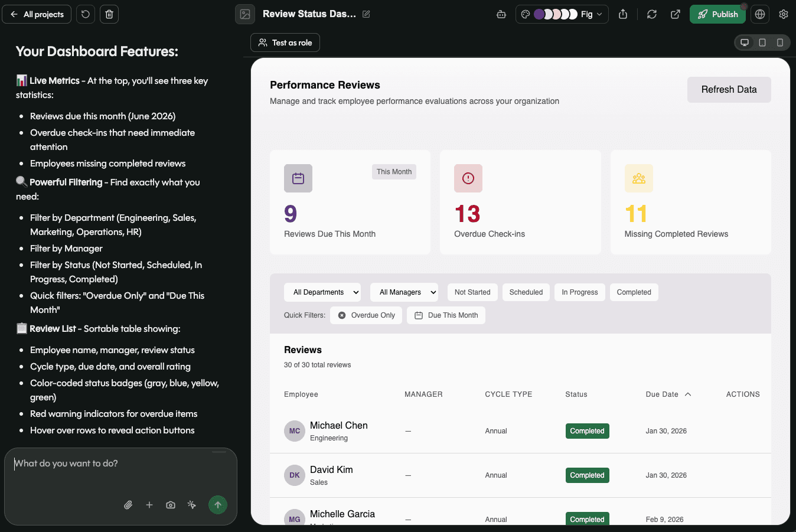The image size is (796, 532).
Task: Click the yellow people icon on Missing Reviews card
Action: click(639, 178)
